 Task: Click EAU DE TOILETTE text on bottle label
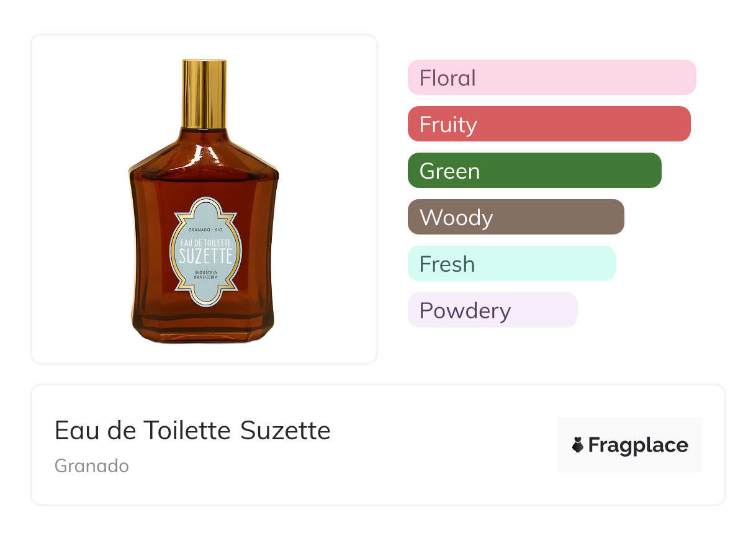point(205,243)
